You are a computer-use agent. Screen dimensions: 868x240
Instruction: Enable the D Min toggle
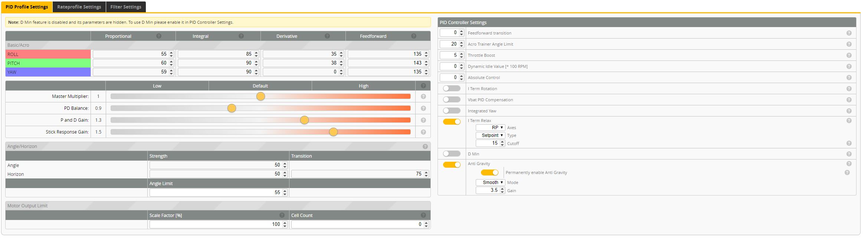point(452,154)
